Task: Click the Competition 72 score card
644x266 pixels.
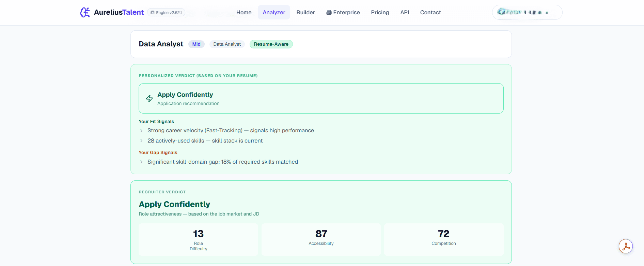Action: [444, 239]
